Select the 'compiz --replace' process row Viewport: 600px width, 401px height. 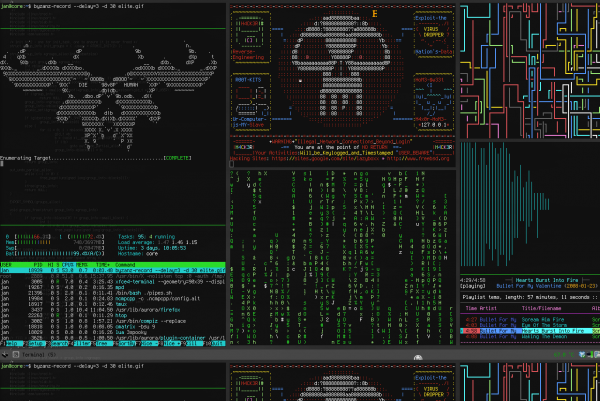pyautogui.click(x=113, y=321)
